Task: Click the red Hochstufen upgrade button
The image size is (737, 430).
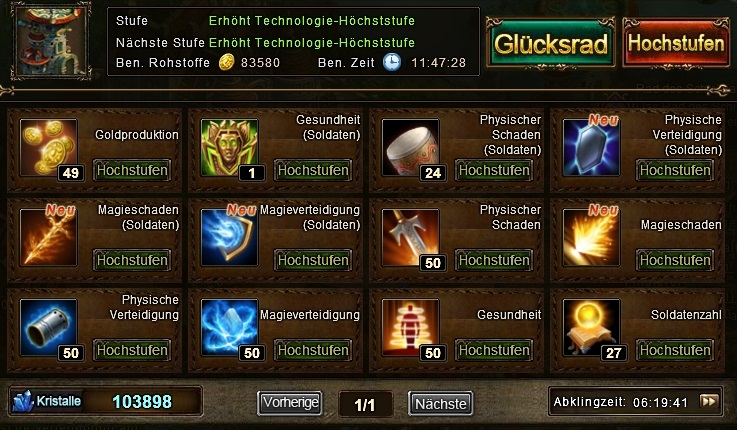Action: (676, 43)
